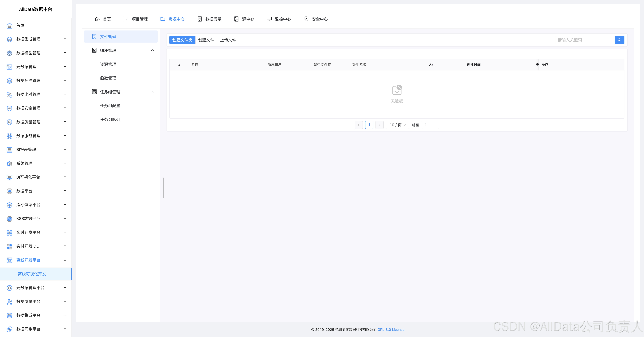
Task: Click the 所属租户 column header
Action: 275,65
